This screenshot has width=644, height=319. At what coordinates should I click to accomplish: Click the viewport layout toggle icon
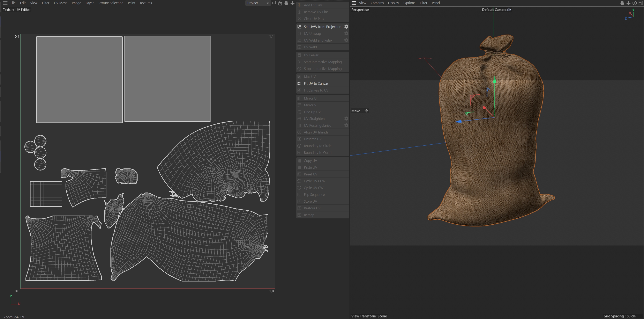(x=641, y=3)
